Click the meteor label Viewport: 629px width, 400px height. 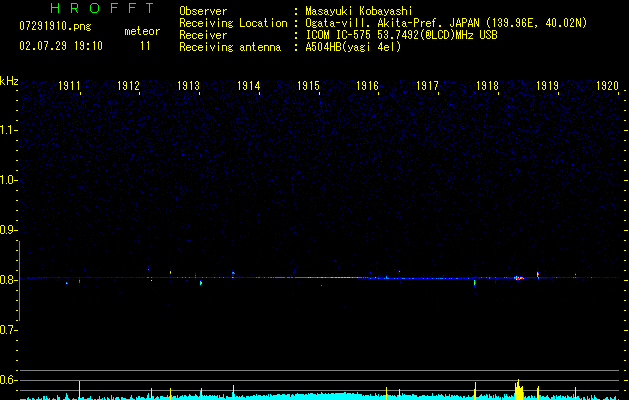pos(142,31)
